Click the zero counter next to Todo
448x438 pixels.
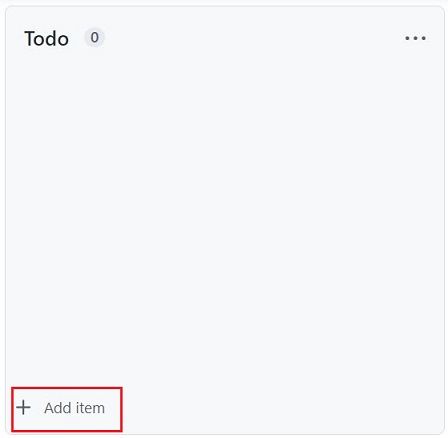click(x=94, y=38)
